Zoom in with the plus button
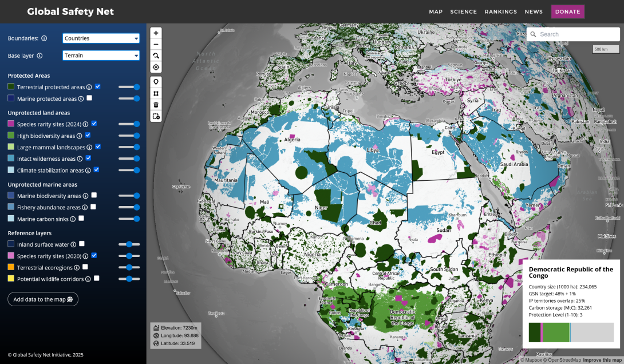Screen dimensions: 624x364 point(156,33)
